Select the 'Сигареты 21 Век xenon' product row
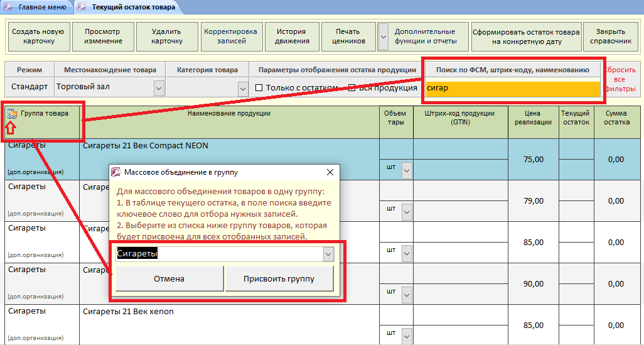The height and width of the screenshot is (345, 644). click(230, 312)
